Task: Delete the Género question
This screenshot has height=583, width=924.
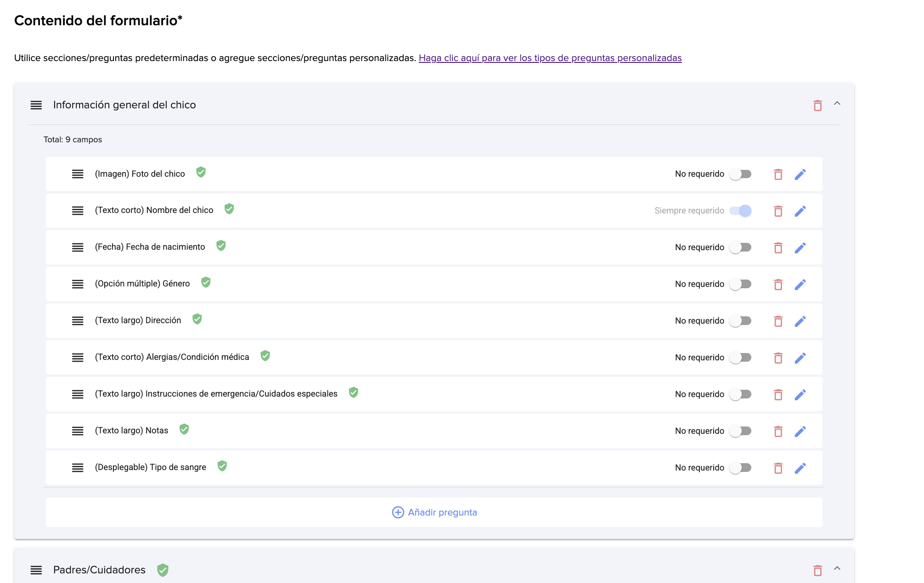Action: pyautogui.click(x=778, y=285)
